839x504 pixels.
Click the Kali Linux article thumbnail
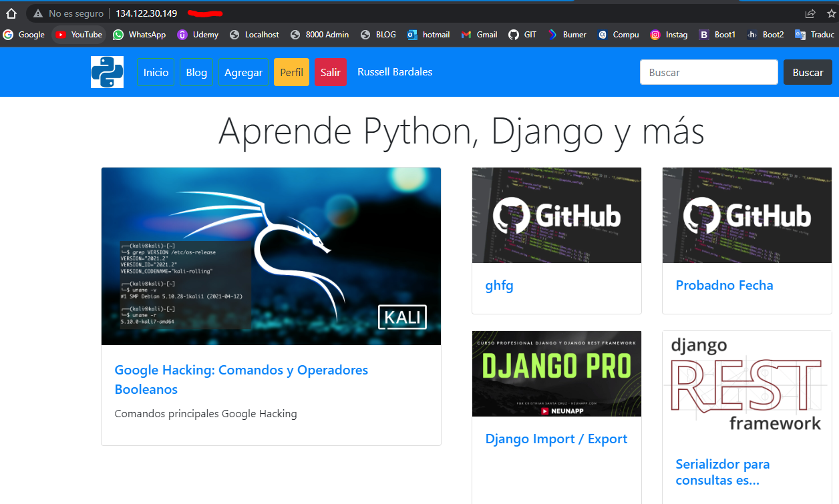[271, 256]
